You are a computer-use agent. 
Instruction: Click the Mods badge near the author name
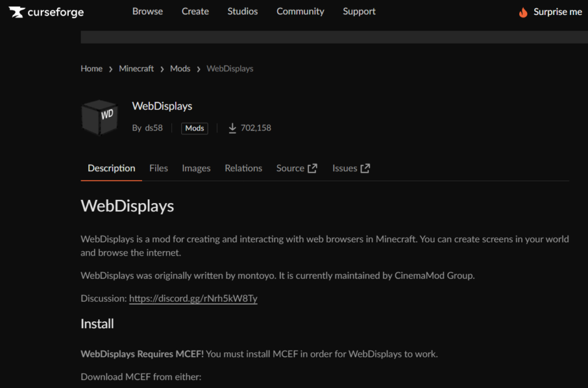point(194,128)
